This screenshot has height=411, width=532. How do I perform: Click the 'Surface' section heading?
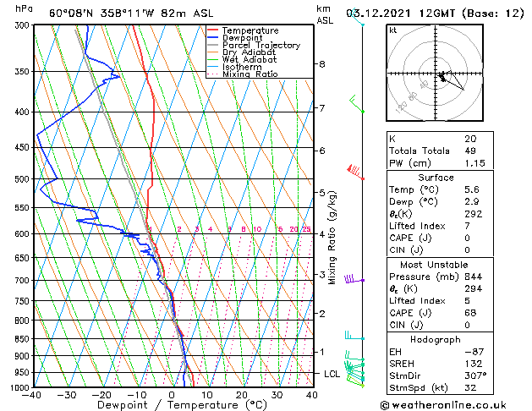pyautogui.click(x=436, y=178)
